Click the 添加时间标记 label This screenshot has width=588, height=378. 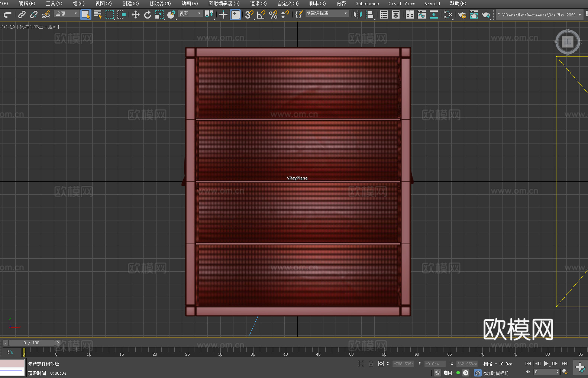tap(495, 373)
